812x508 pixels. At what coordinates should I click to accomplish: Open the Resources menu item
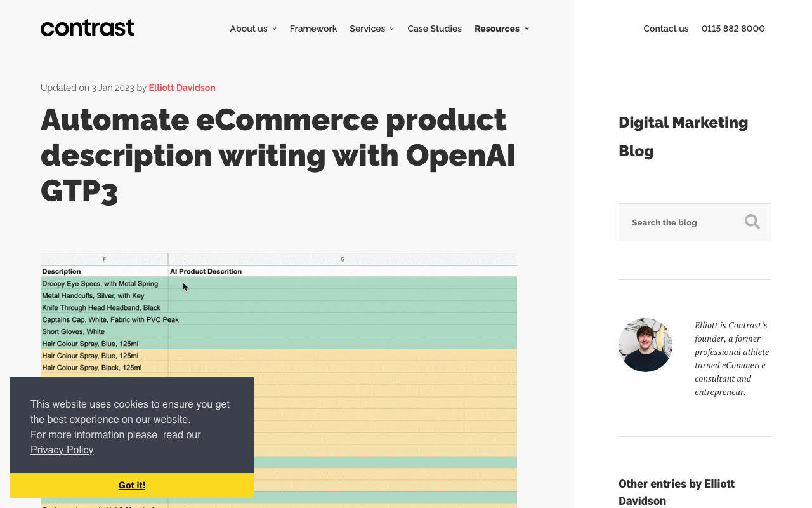[497, 29]
